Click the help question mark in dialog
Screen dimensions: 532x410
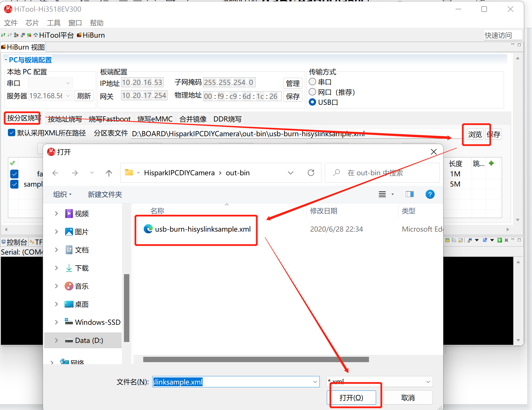point(430,194)
